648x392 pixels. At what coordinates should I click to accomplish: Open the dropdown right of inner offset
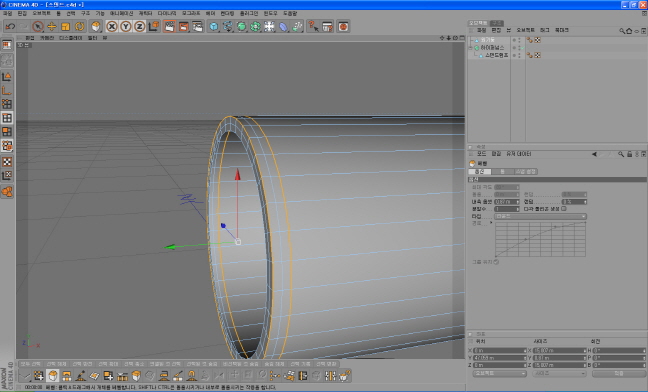tap(574, 202)
